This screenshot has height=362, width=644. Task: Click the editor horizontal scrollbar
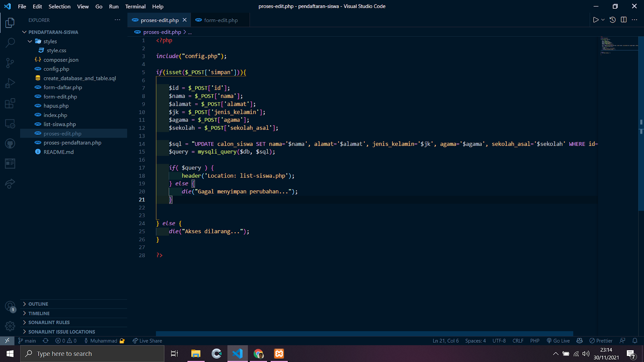pyautogui.click(x=364, y=333)
